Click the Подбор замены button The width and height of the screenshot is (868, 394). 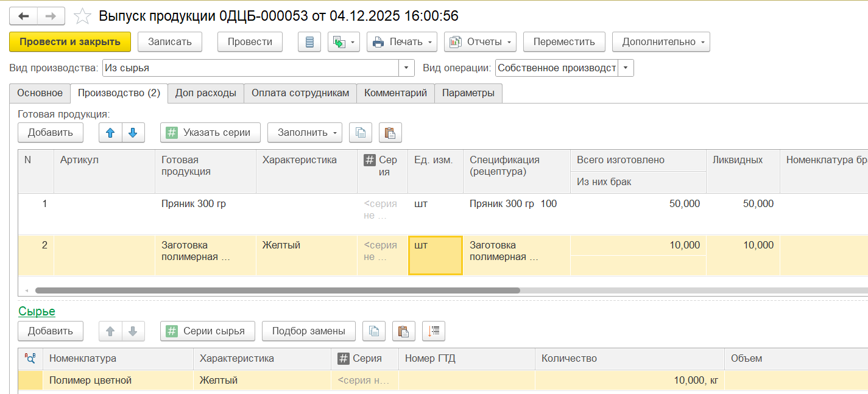pyautogui.click(x=308, y=331)
